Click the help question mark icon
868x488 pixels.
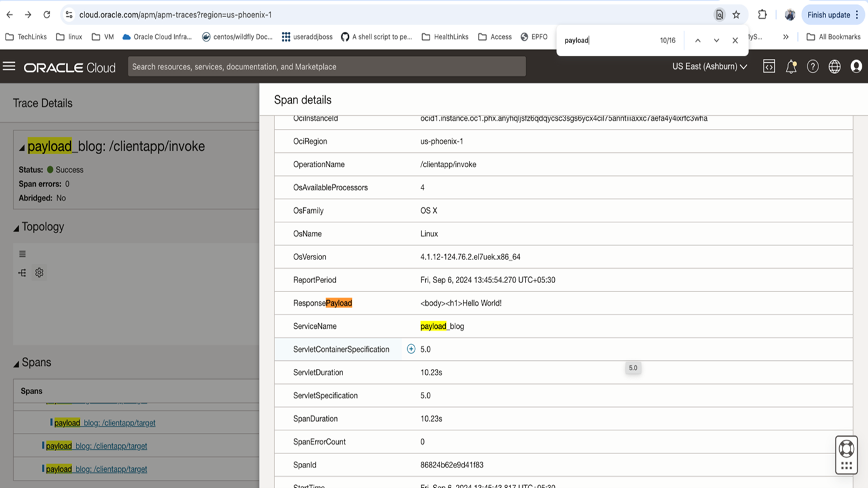coord(813,66)
